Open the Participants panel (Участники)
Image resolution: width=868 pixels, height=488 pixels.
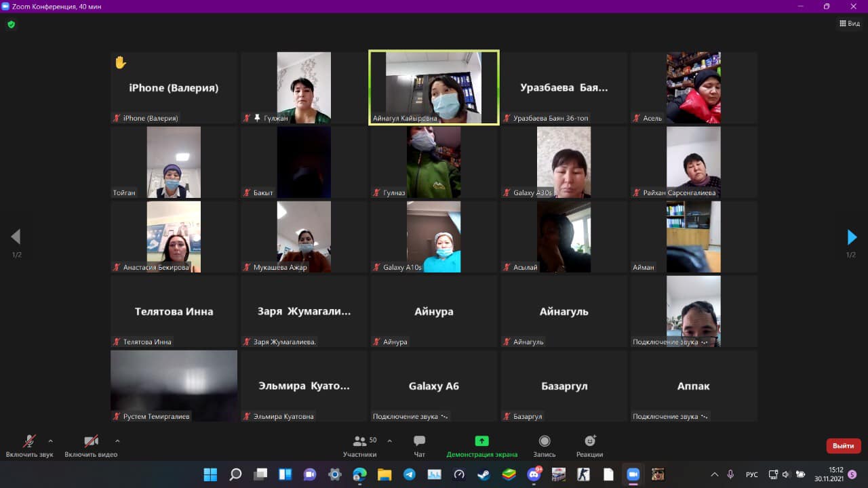(x=360, y=445)
